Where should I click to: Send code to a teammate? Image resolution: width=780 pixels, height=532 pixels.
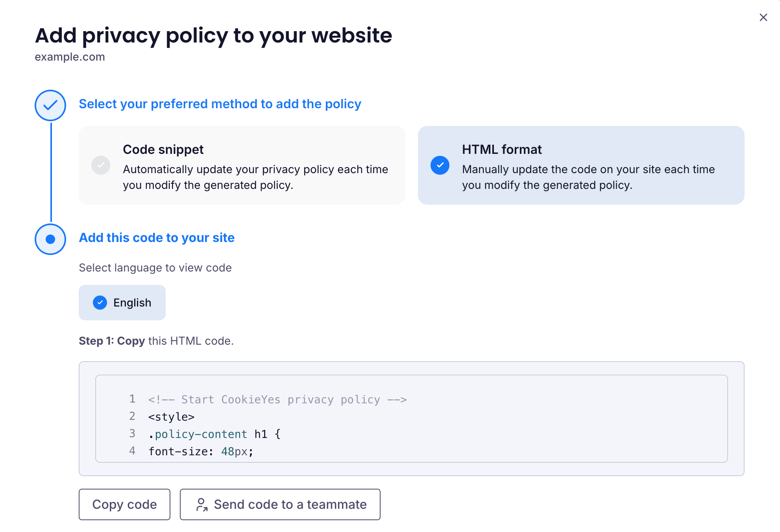coord(280,504)
